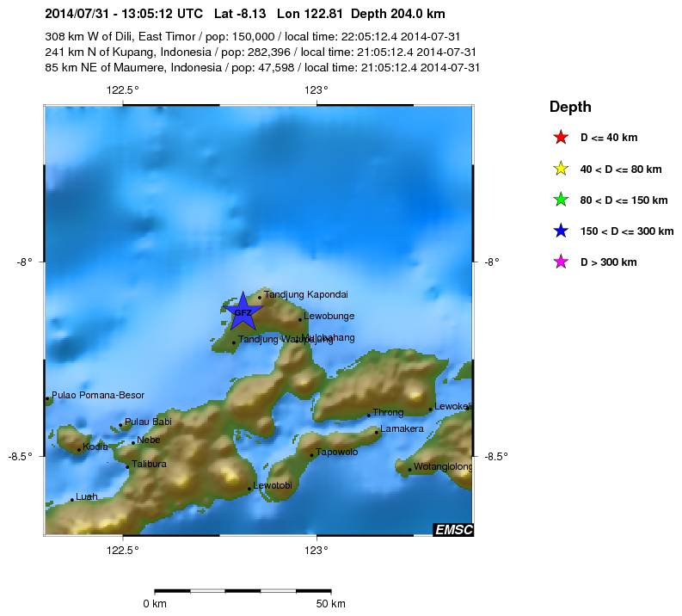Click the right -8° latitude label
682x616 pixels.
(492, 262)
